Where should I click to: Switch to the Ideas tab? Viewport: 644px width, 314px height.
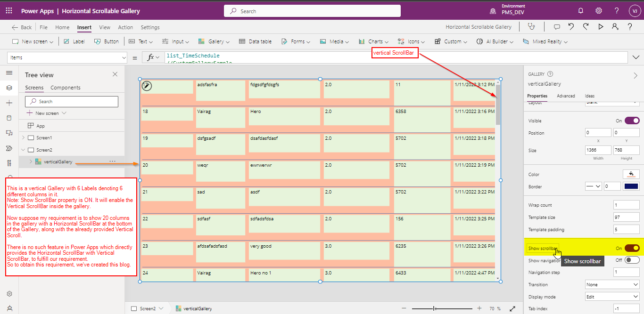(x=590, y=96)
